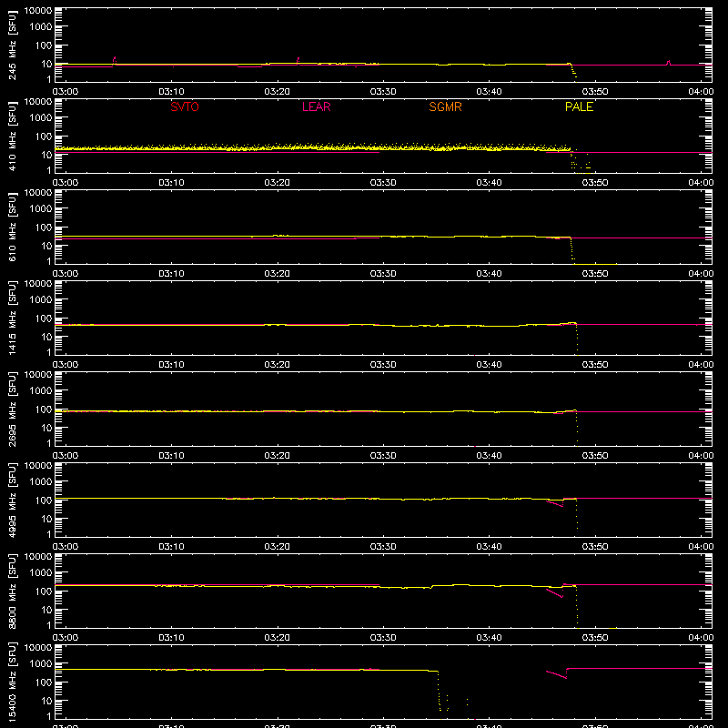
Task: Click the SGMR station legend label
Action: tap(445, 106)
